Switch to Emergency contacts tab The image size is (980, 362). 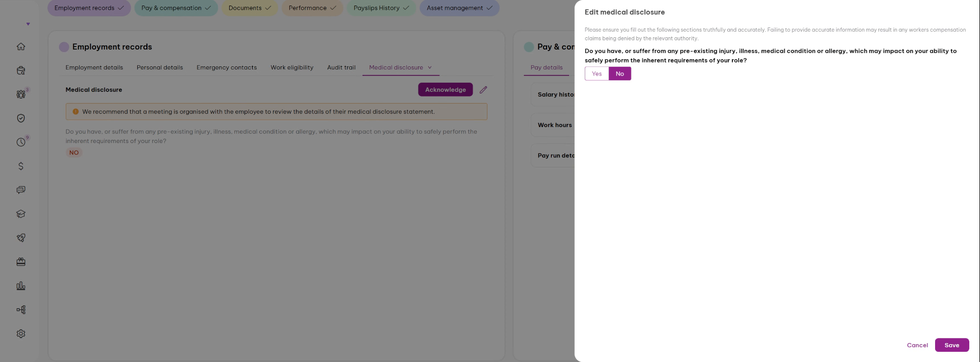(x=227, y=67)
